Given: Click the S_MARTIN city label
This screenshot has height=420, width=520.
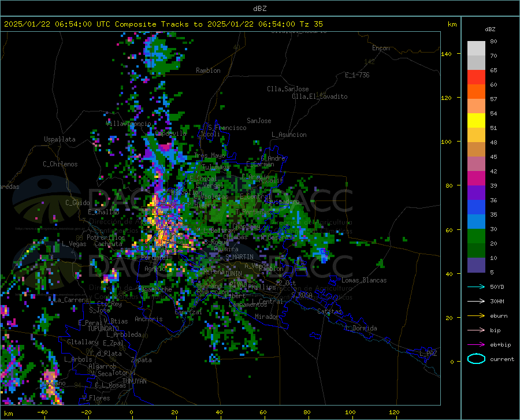Looking at the screenshot, I should point(239,257).
